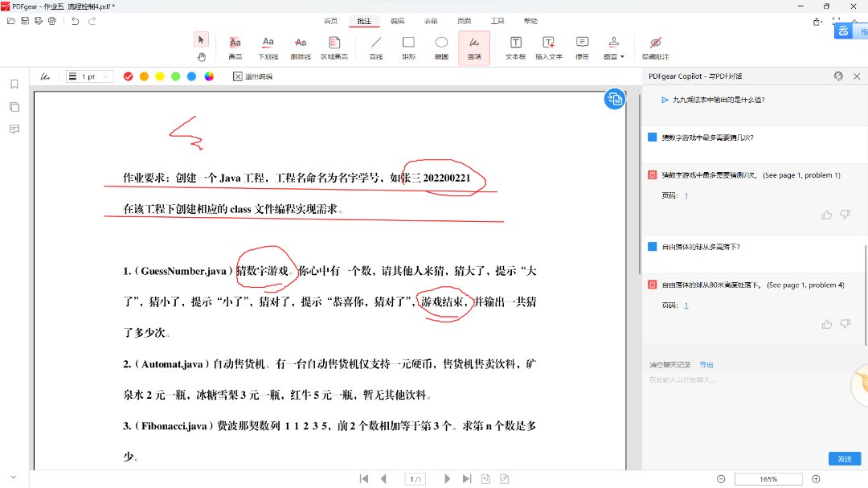
Task: Toggle 隐藏批注 to hide annotations
Action: click(x=655, y=47)
